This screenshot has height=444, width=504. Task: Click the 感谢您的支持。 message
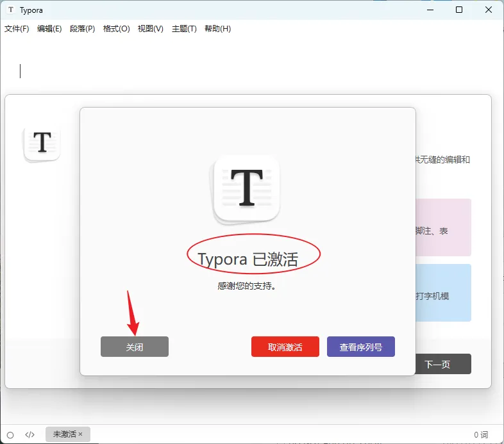[x=247, y=286]
